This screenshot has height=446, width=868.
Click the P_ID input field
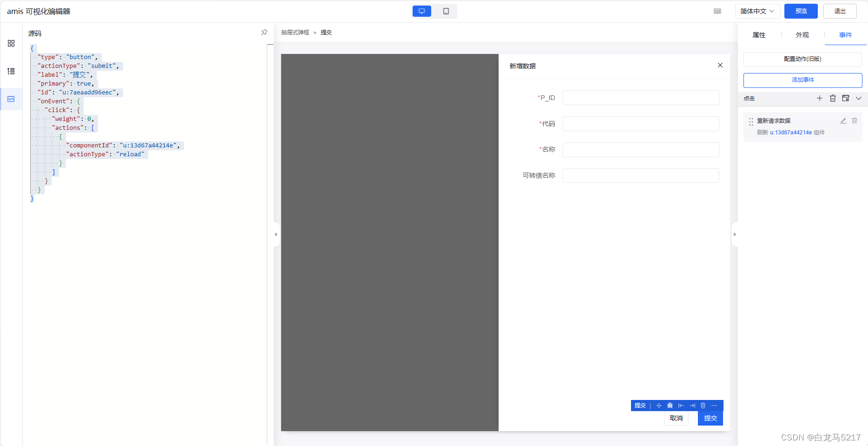[x=641, y=98]
